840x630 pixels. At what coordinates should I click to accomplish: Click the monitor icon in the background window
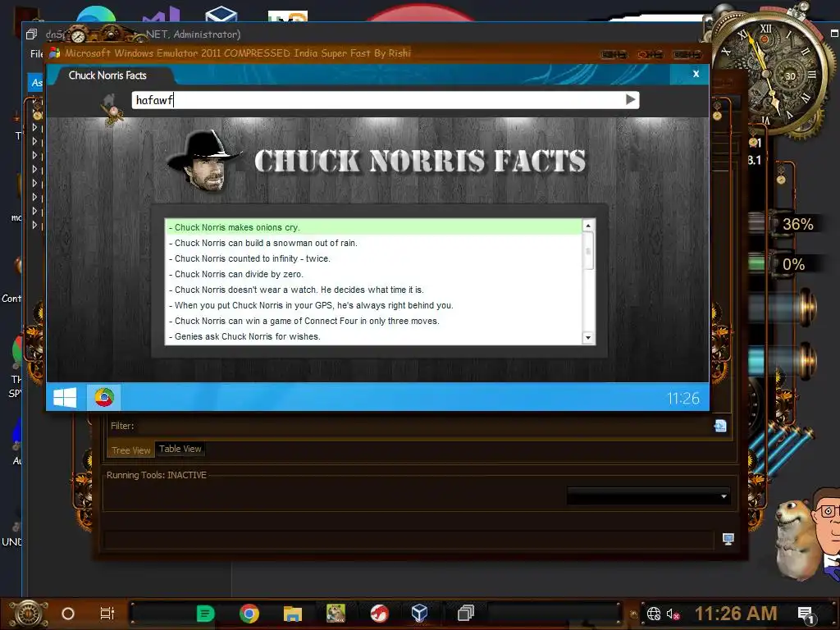click(728, 539)
